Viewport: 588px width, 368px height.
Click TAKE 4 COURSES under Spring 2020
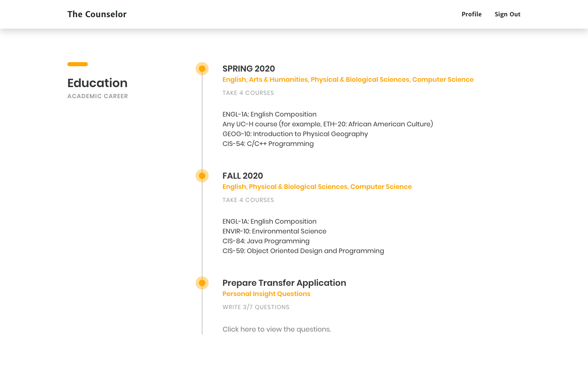click(x=248, y=93)
